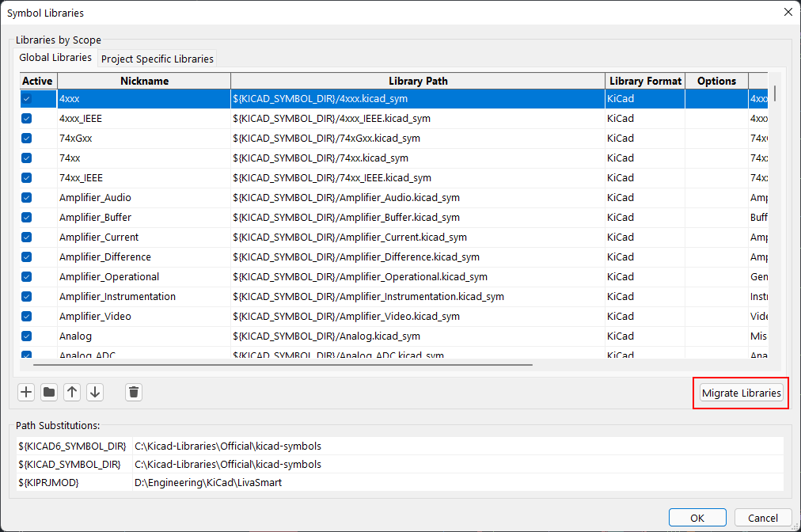Select the 74xx nickname cell

coord(144,158)
